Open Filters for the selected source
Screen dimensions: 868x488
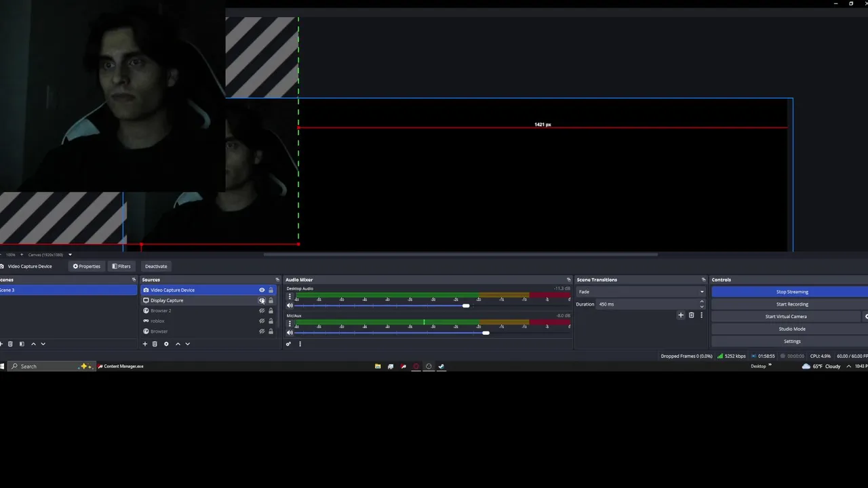pyautogui.click(x=121, y=266)
